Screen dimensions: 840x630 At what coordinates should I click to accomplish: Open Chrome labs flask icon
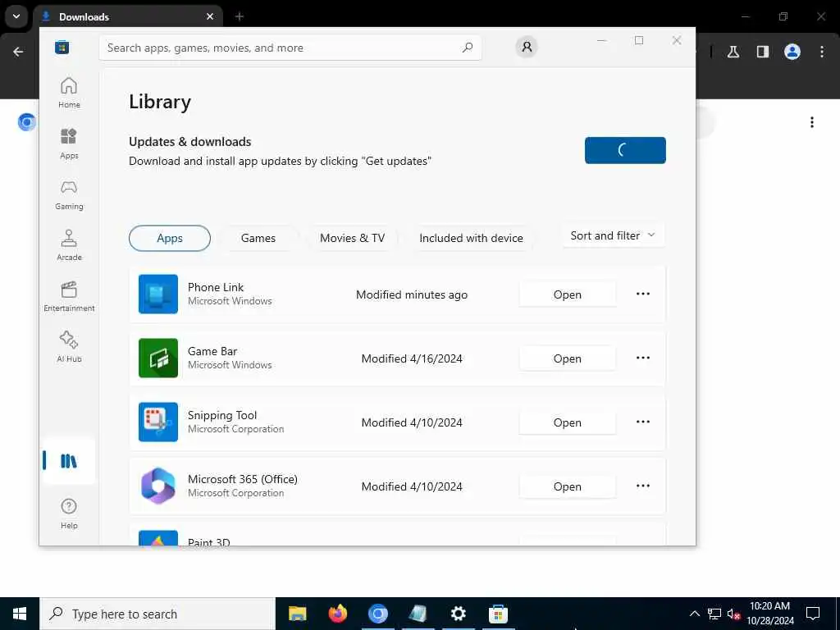(x=733, y=52)
